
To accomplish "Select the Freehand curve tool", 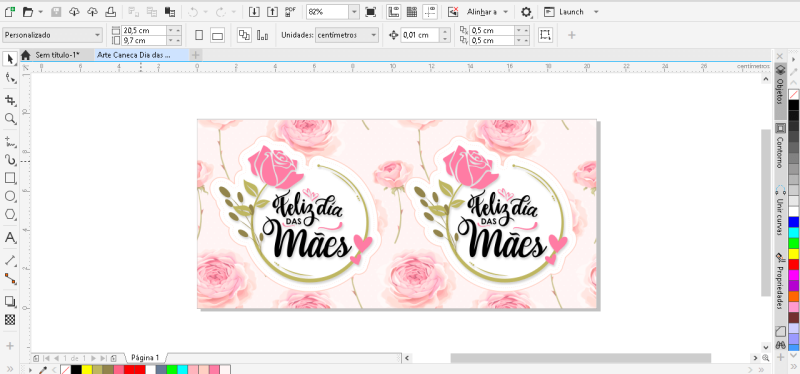I will click(x=10, y=141).
